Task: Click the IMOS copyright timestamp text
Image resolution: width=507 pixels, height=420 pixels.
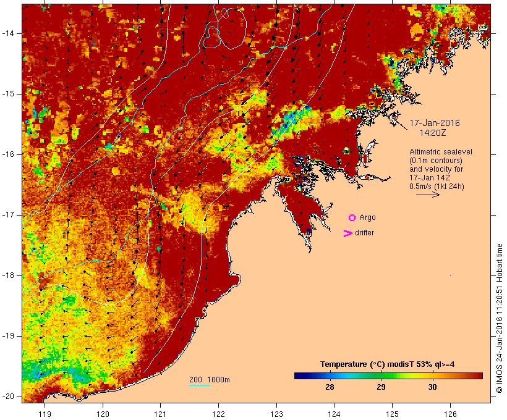Action: (x=500, y=319)
